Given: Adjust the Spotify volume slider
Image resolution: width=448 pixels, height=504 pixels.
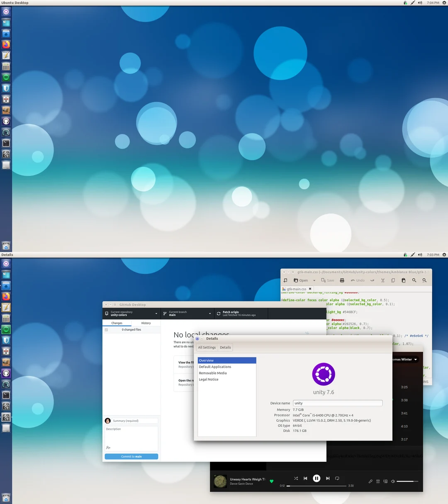Looking at the screenshot, I should (407, 482).
